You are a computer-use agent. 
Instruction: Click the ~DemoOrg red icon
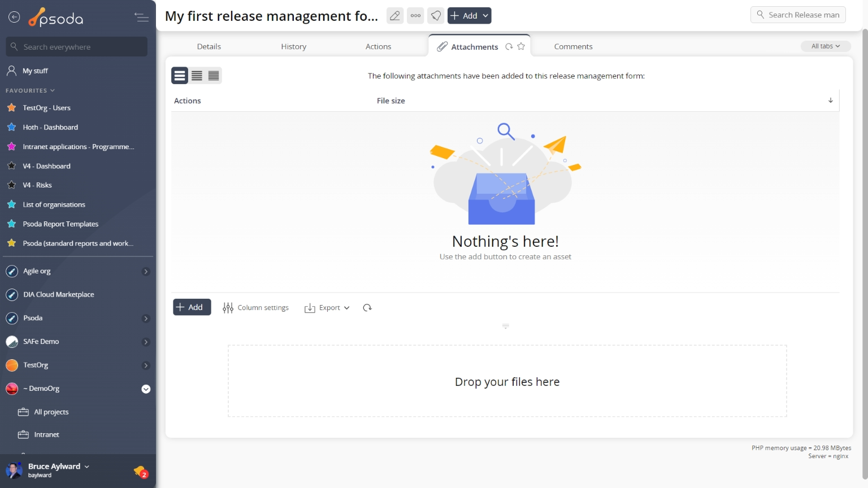(x=12, y=389)
